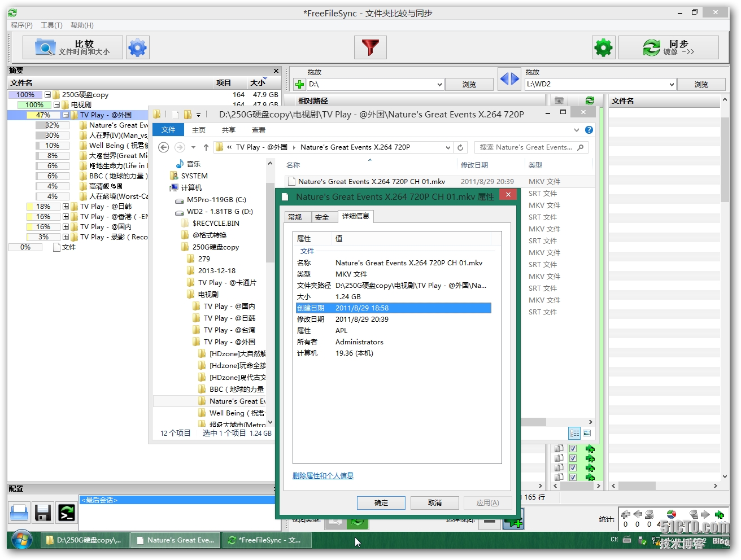Open Explorer address bar history dropdown

[x=448, y=147]
